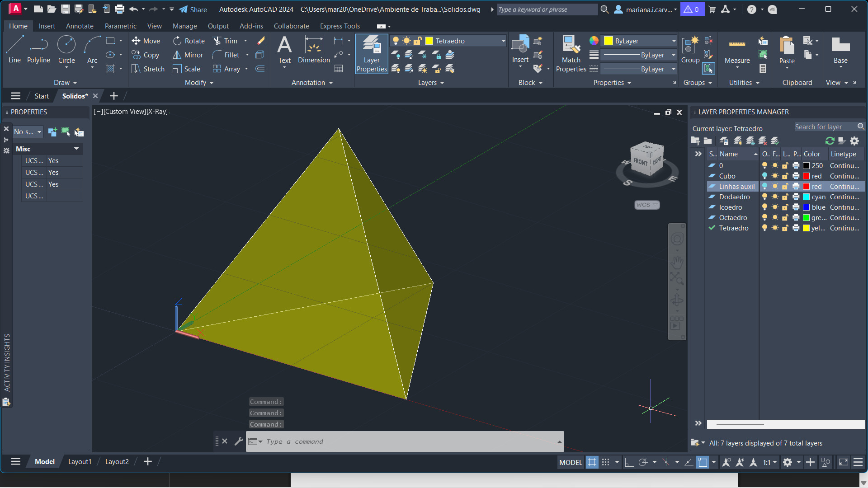This screenshot has height=488, width=868.
Task: Toggle lock on the Cubo layer
Action: click(x=785, y=176)
